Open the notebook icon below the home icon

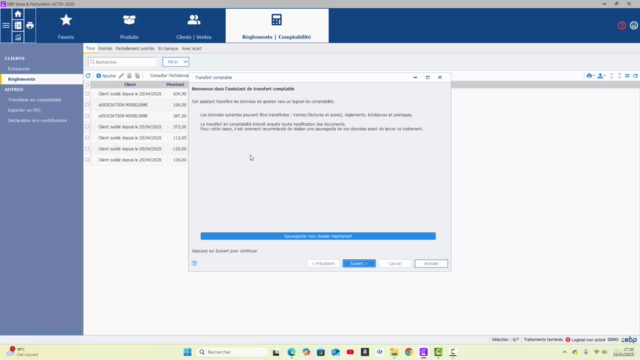click(x=18, y=25)
